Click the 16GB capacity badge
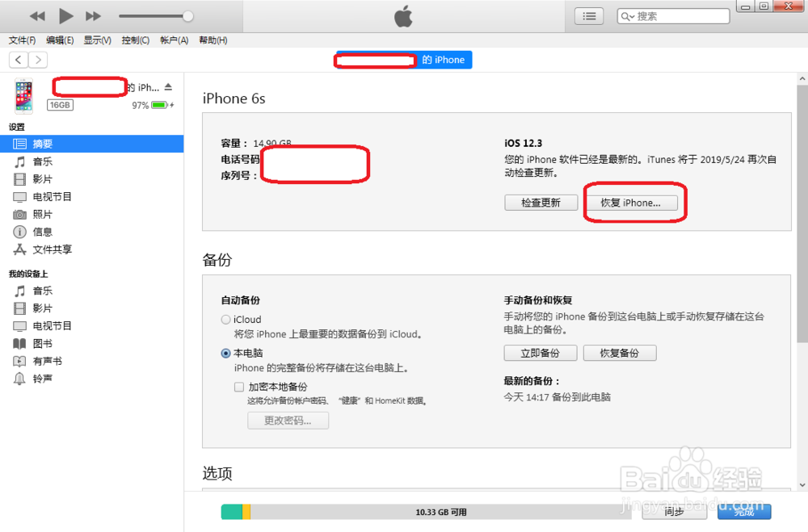808x532 pixels. (x=61, y=105)
